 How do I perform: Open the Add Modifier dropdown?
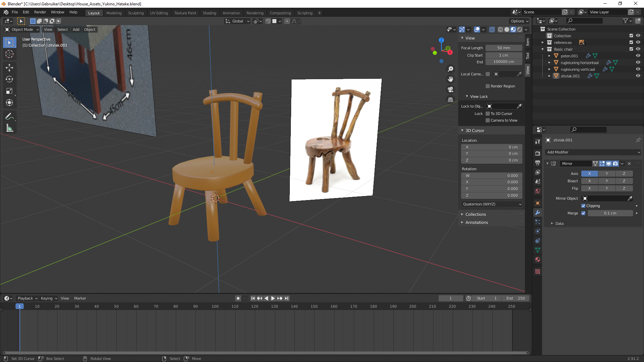(593, 152)
